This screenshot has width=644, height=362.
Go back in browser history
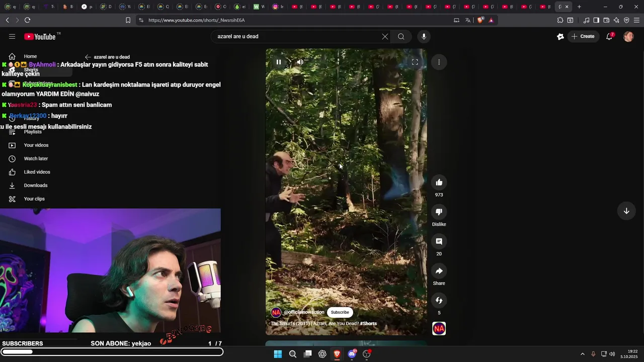coord(7,20)
